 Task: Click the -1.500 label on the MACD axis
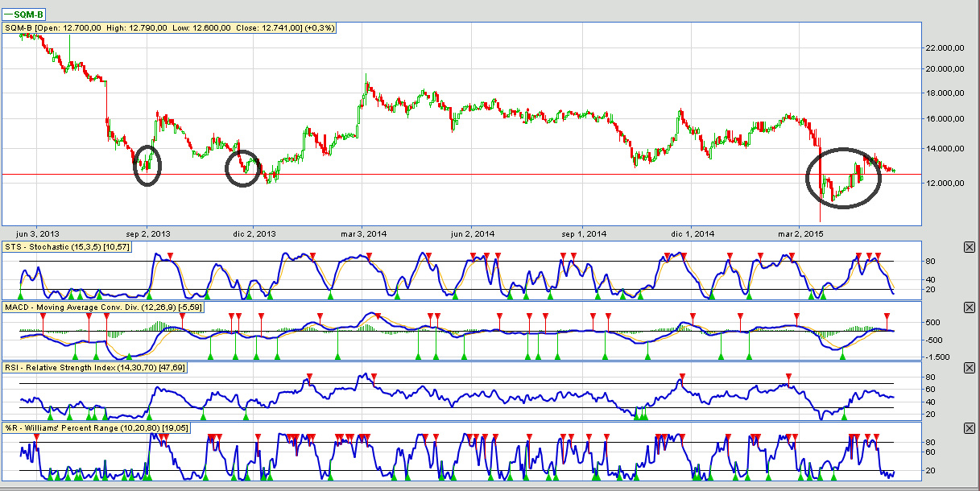tap(935, 357)
